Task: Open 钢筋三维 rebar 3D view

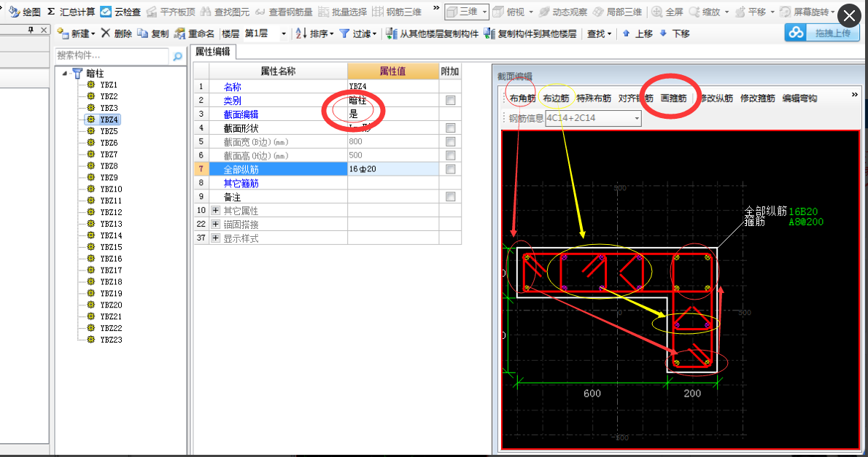Action: [396, 12]
